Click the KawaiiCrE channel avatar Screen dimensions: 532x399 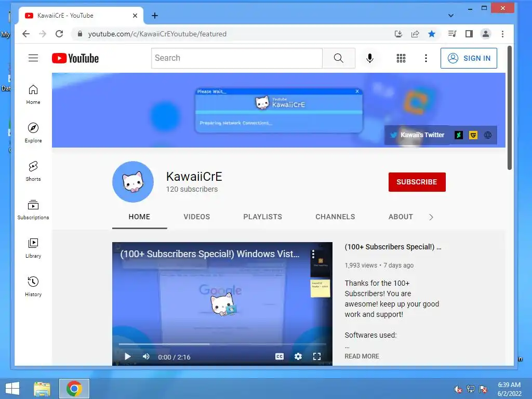[132, 182]
